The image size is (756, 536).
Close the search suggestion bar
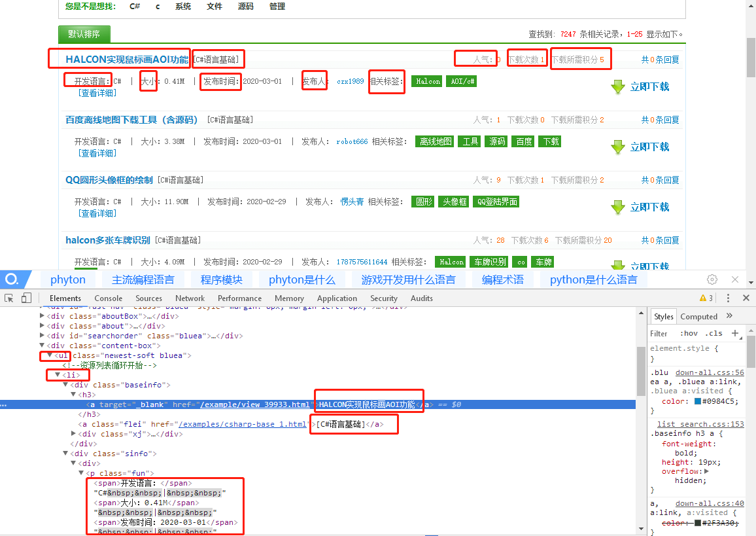pyautogui.click(x=735, y=279)
